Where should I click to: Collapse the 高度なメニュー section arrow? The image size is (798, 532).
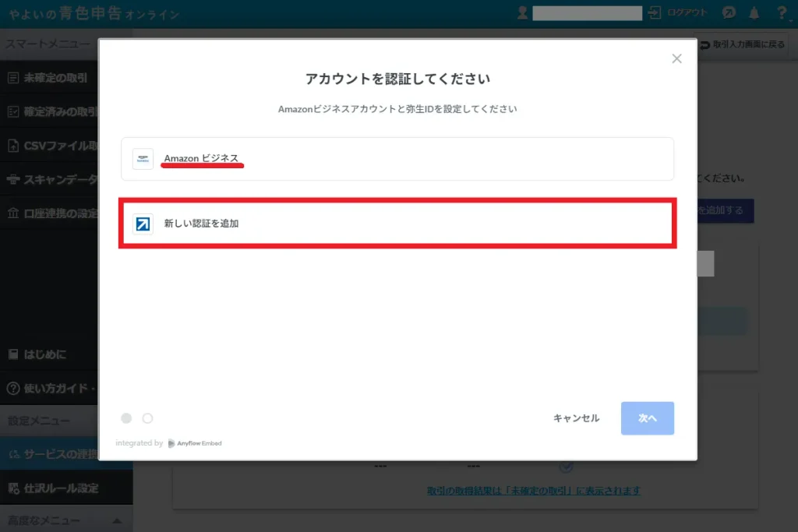117,521
